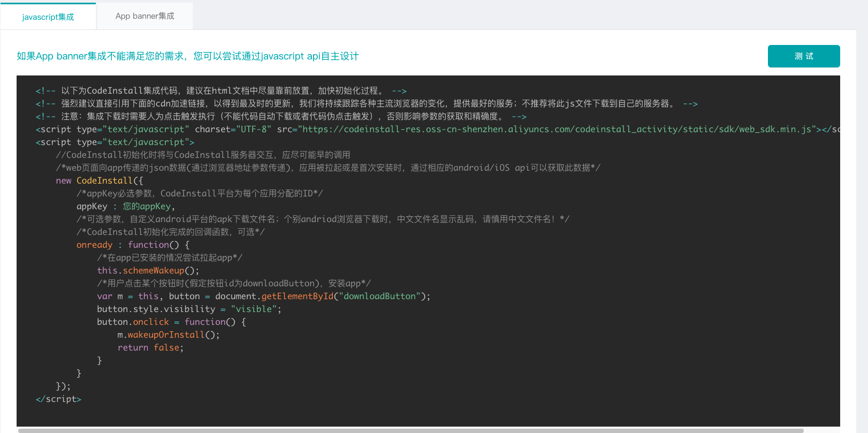Click the comment about 用户点击某个按钮时
The image size is (868, 433).
(x=234, y=283)
